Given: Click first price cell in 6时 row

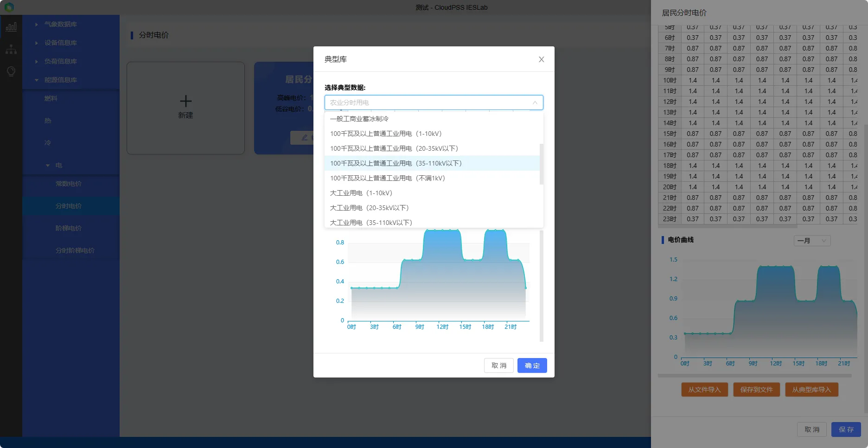Looking at the screenshot, I should 693,38.
